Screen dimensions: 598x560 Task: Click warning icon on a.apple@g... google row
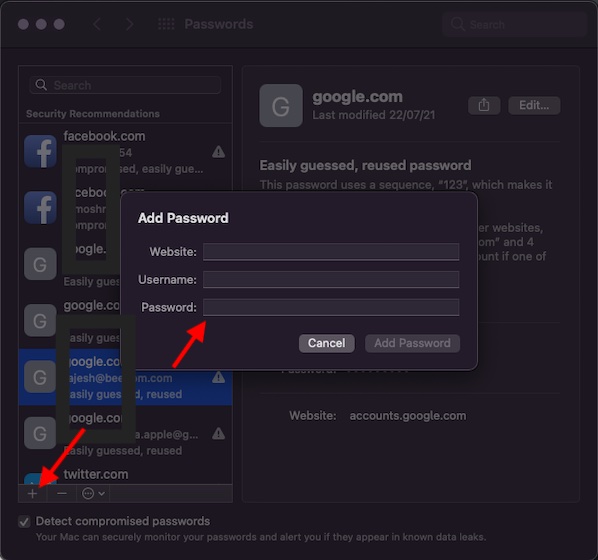219,434
